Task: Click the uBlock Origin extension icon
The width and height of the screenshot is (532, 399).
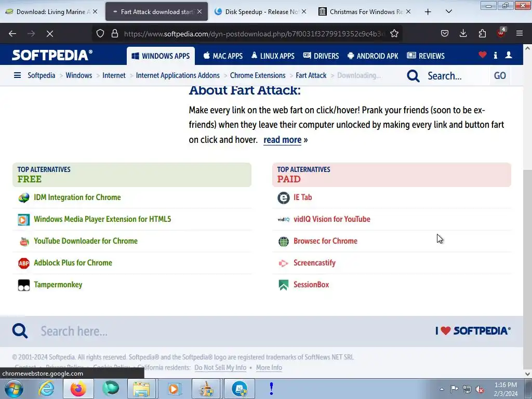Action: [501, 33]
